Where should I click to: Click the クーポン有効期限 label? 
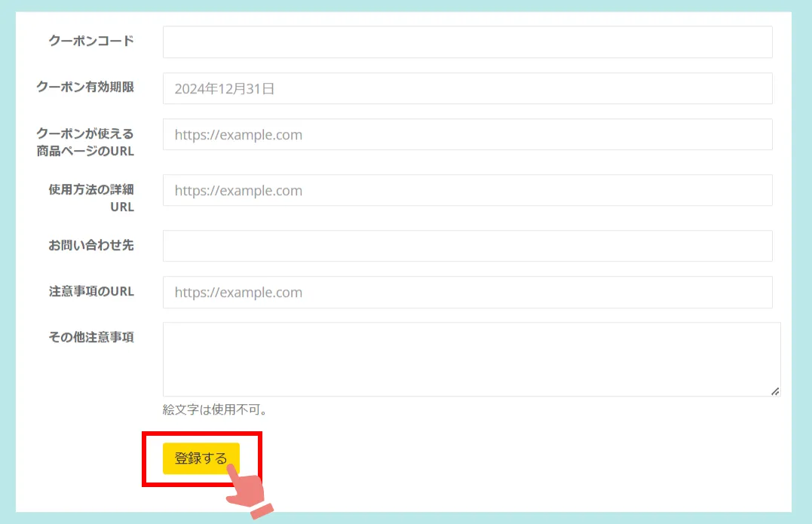[x=85, y=87]
